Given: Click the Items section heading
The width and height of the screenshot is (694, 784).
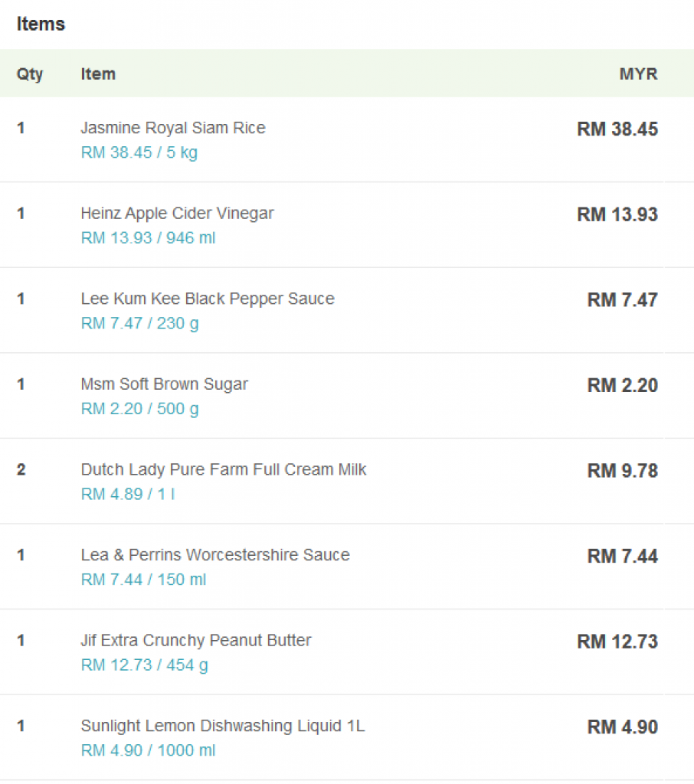Looking at the screenshot, I should [x=41, y=24].
